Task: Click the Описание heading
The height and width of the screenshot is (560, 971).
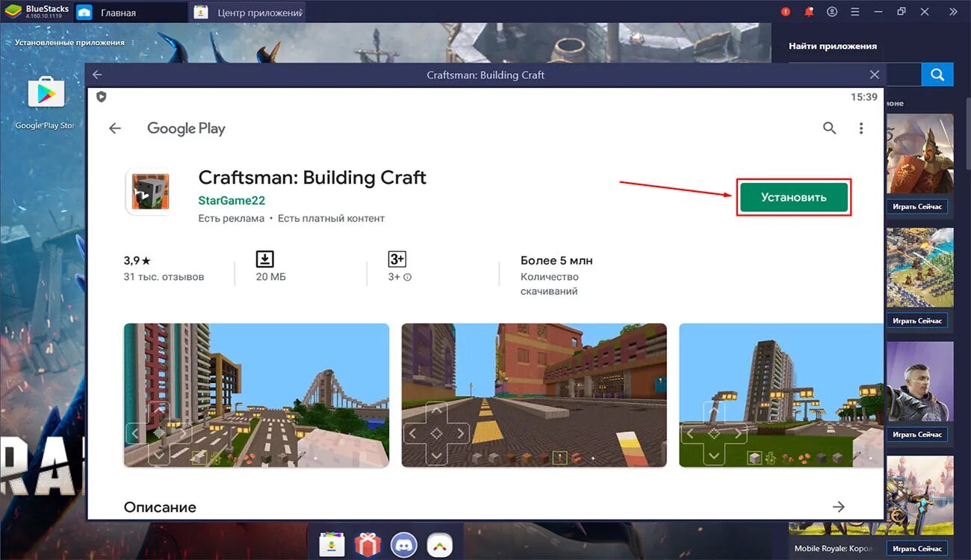Action: point(160,507)
